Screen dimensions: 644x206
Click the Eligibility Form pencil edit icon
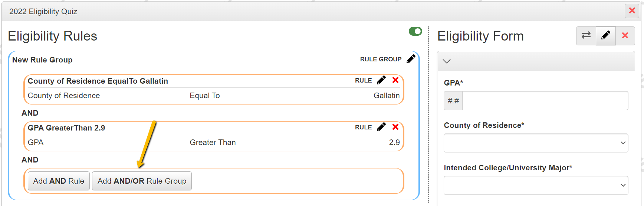pos(606,36)
